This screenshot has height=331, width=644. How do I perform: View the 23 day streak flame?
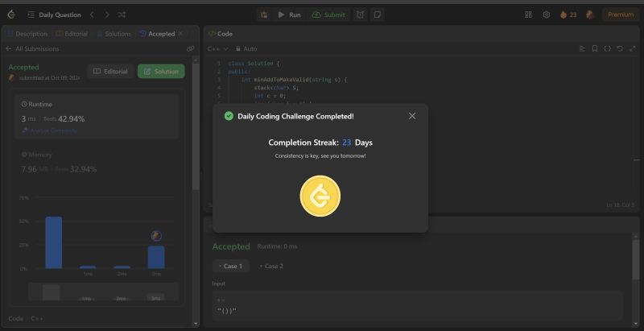pos(568,14)
